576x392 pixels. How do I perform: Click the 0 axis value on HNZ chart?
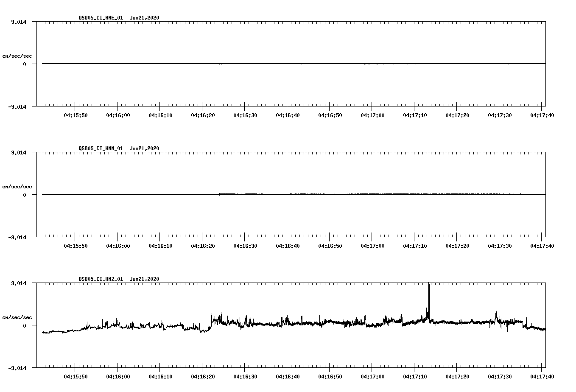tap(25, 325)
